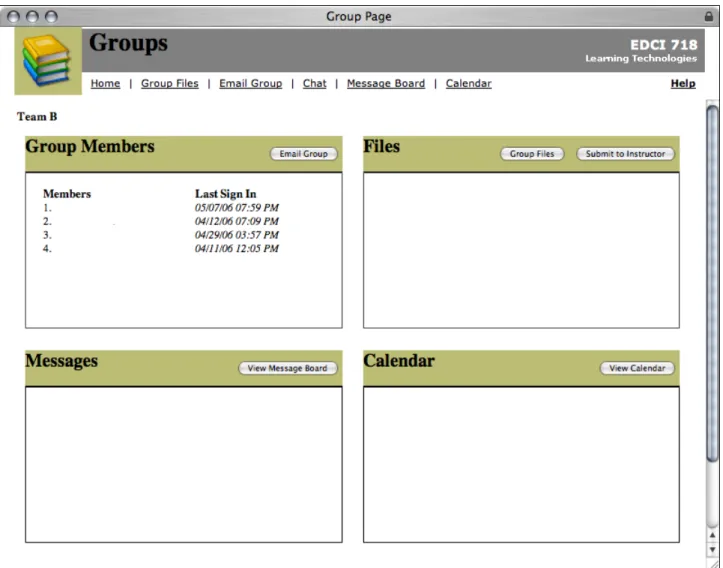Visit the Message Board link

386,83
